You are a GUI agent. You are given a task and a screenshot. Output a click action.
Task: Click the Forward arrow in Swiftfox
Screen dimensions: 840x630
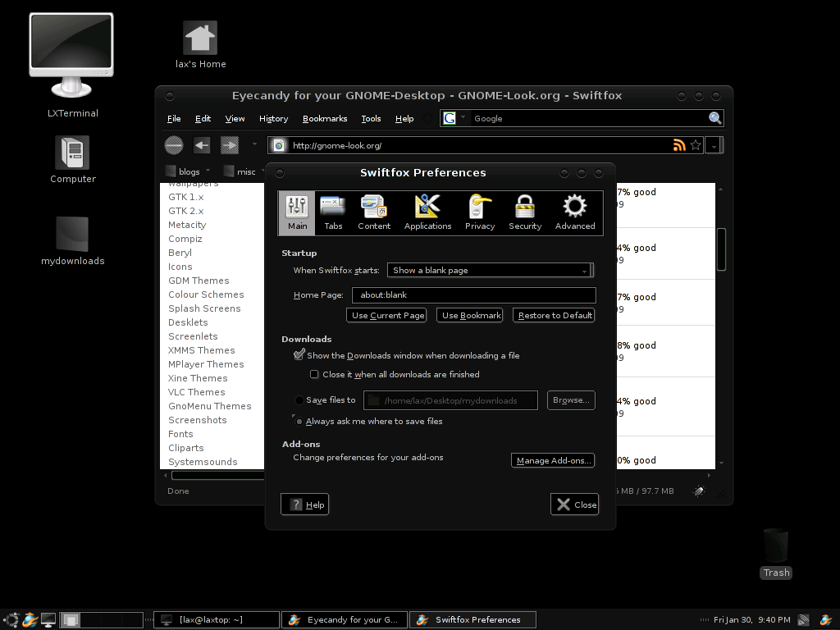point(230,145)
